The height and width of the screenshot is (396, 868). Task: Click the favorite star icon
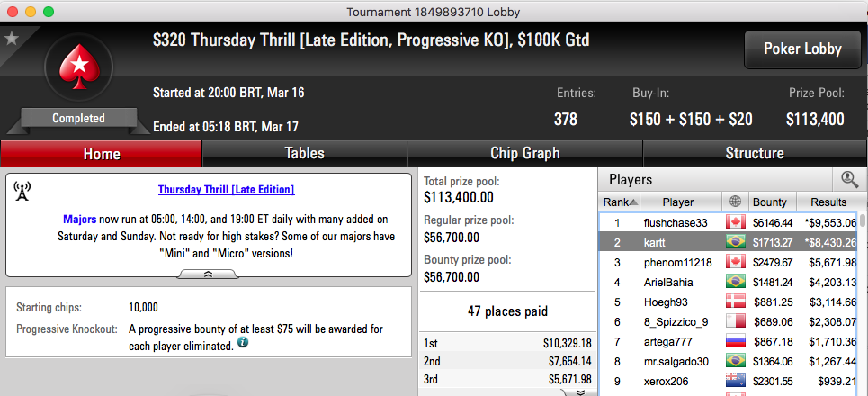click(11, 38)
